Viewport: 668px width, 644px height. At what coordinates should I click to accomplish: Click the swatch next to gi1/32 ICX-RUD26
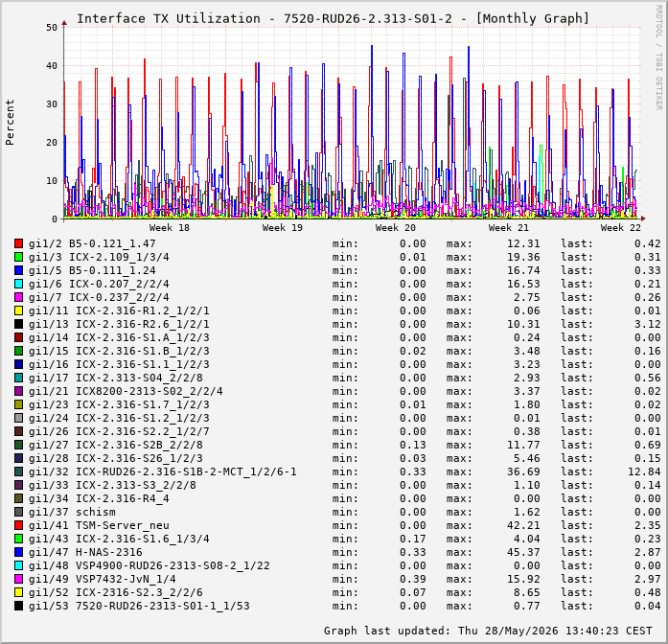pos(18,471)
